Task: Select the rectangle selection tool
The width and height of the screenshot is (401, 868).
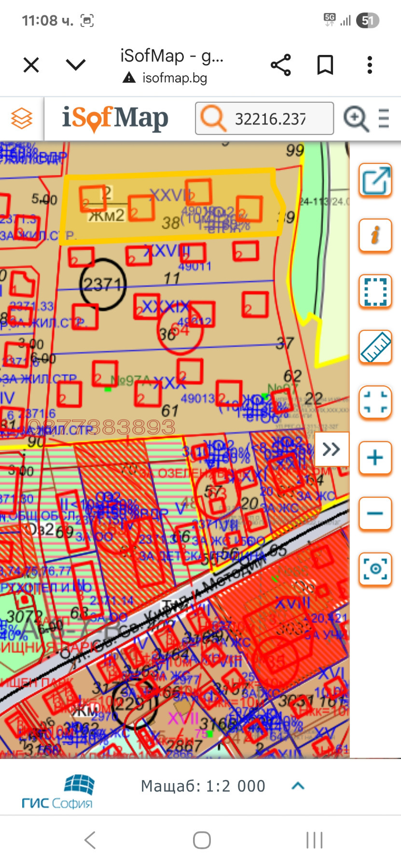Action: point(375,291)
